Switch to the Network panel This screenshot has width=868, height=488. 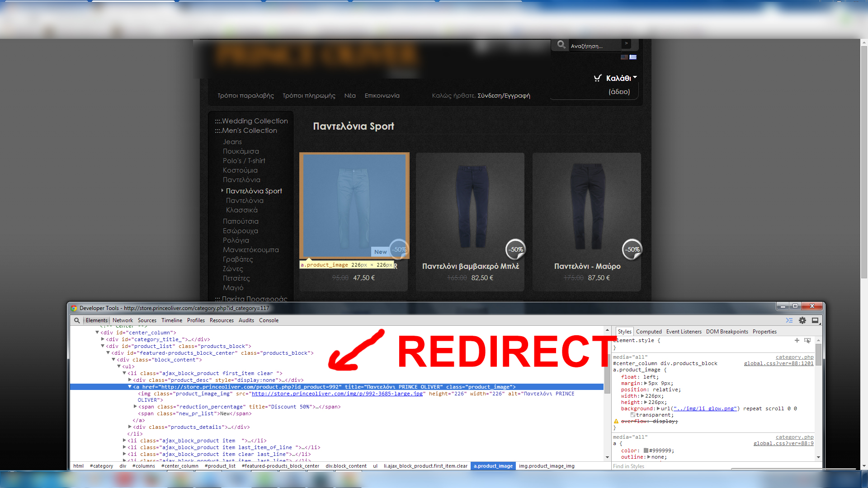[123, 320]
